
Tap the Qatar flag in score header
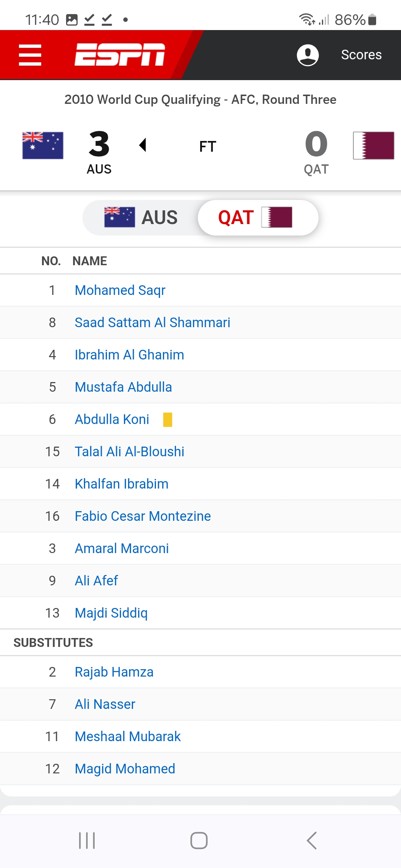coord(374,145)
